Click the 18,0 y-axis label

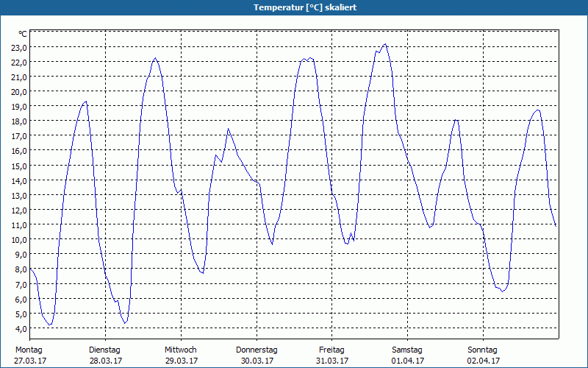click(x=21, y=121)
